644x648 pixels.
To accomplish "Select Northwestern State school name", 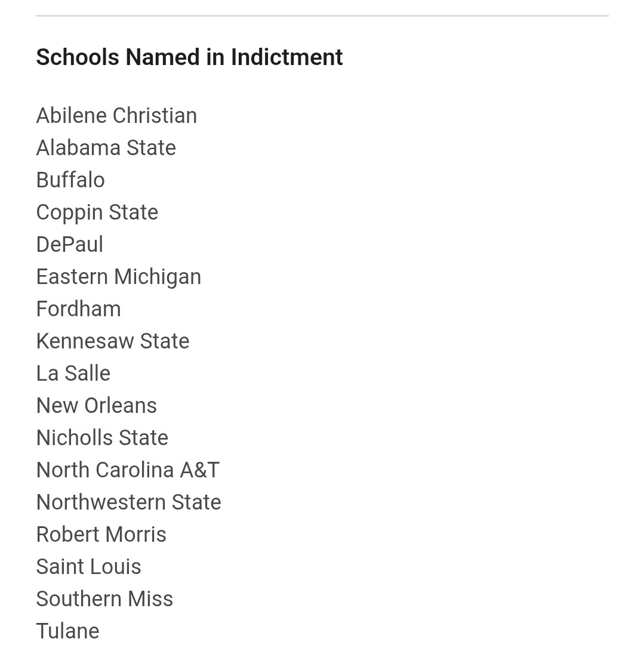I will [128, 502].
